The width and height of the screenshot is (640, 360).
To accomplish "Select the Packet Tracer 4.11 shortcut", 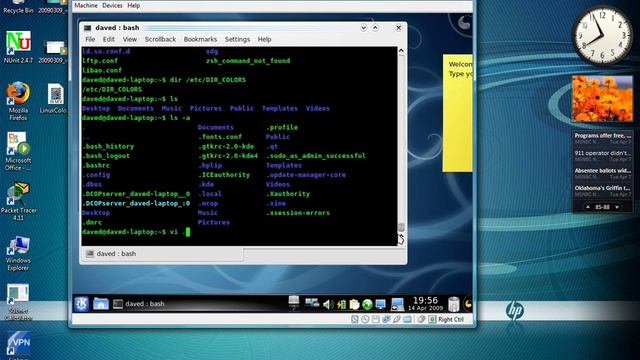I will tap(18, 202).
